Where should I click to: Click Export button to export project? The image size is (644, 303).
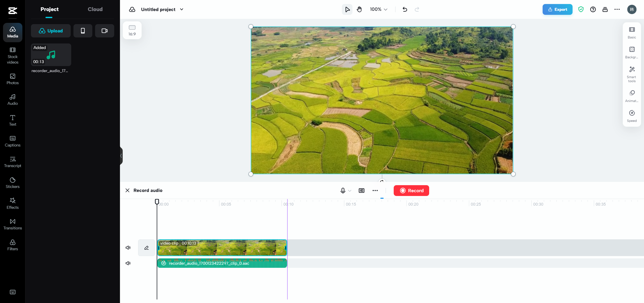point(557,9)
